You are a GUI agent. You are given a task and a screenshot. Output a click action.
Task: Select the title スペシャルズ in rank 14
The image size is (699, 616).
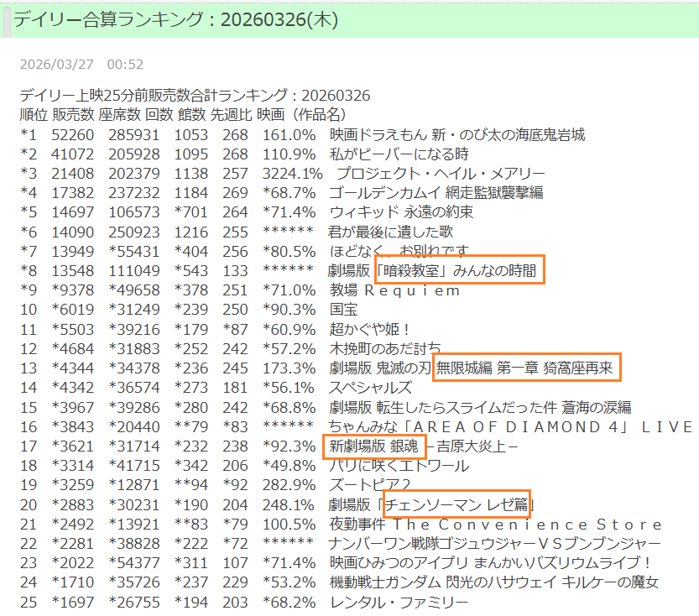point(370,387)
